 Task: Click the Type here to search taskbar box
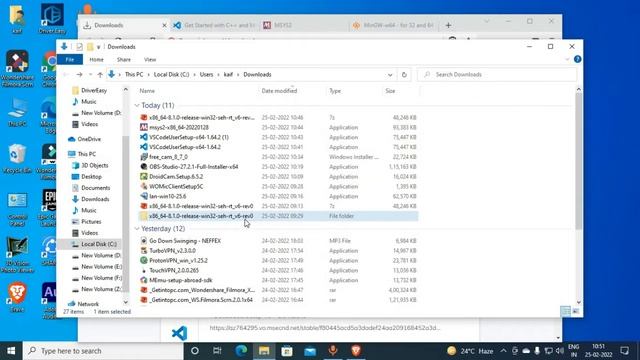coord(103,351)
